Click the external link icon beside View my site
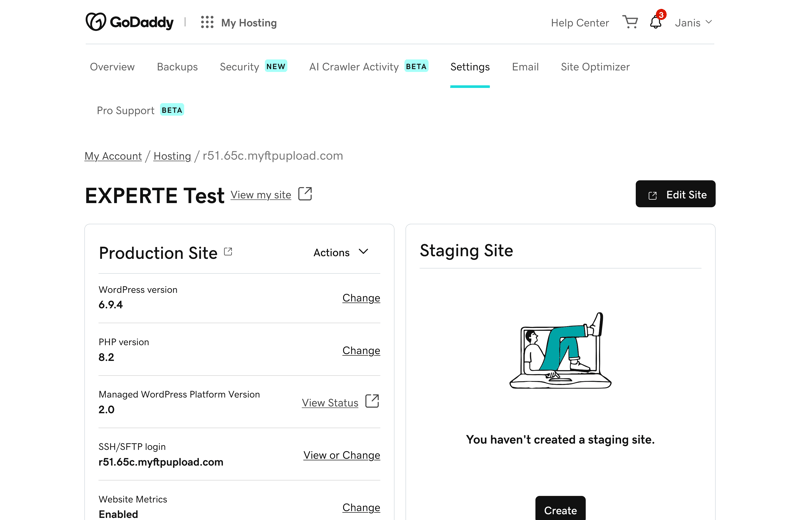The image size is (800, 520). [x=305, y=194]
